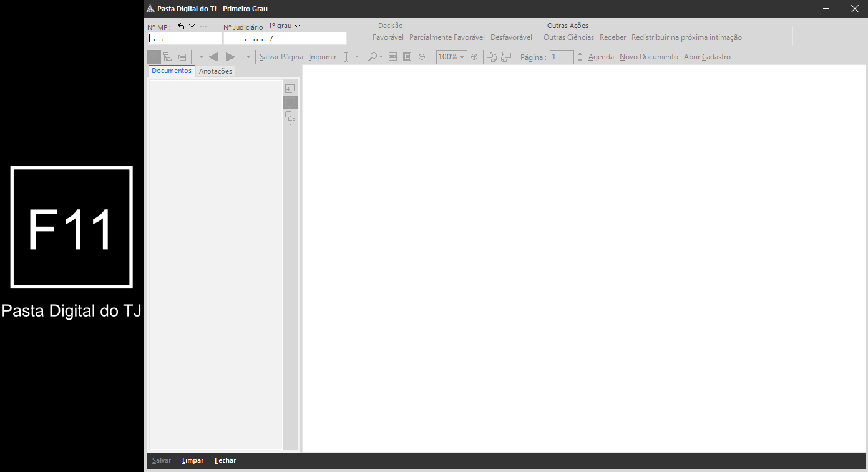Open the dropdown arrow before the previous-page arrow
Viewport: 868px width, 472px height.
201,57
